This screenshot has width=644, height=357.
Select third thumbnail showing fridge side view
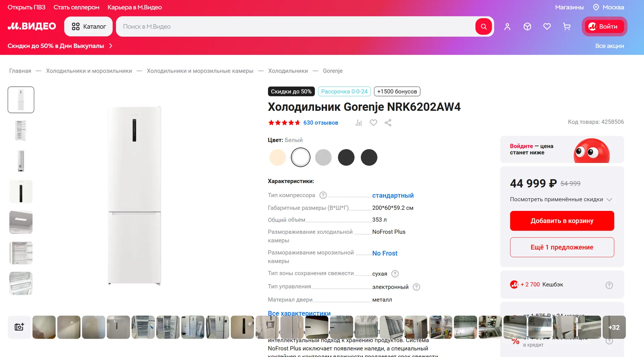[x=21, y=161]
